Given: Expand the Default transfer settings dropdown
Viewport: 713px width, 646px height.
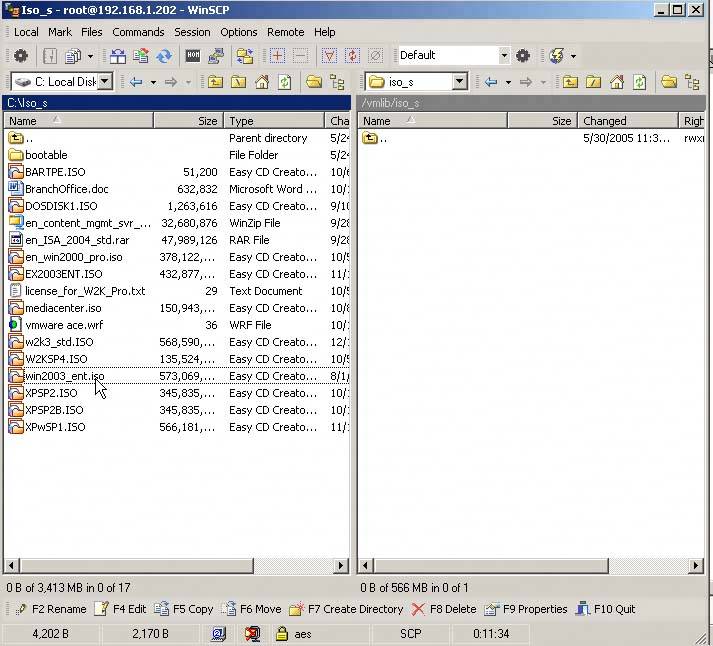Looking at the screenshot, I should (x=504, y=56).
